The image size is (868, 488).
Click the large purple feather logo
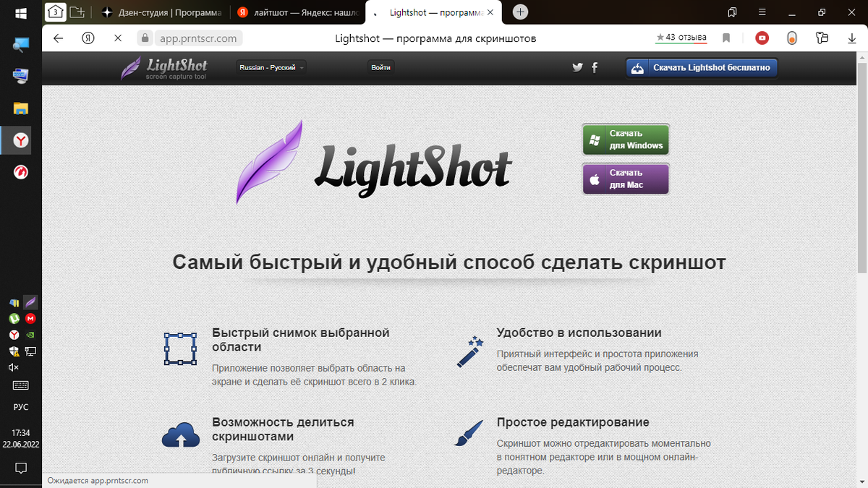269,162
